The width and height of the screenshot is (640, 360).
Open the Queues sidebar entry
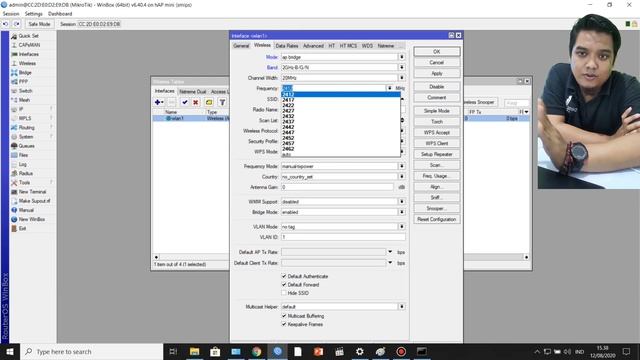click(26, 146)
